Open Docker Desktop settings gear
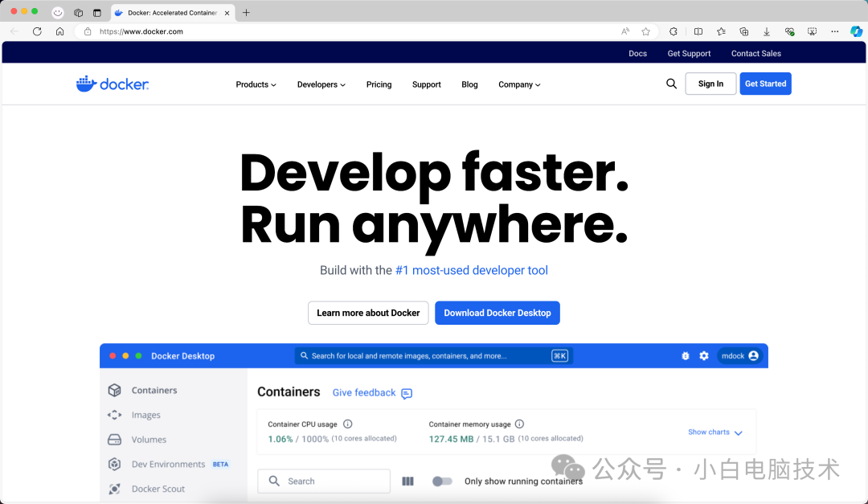This screenshot has height=504, width=868. (x=703, y=355)
